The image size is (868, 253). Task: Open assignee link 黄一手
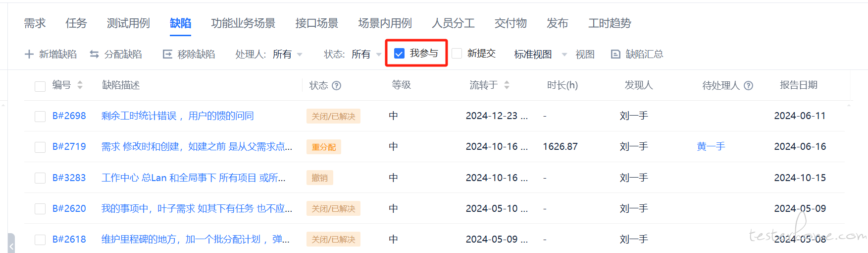[x=711, y=147]
